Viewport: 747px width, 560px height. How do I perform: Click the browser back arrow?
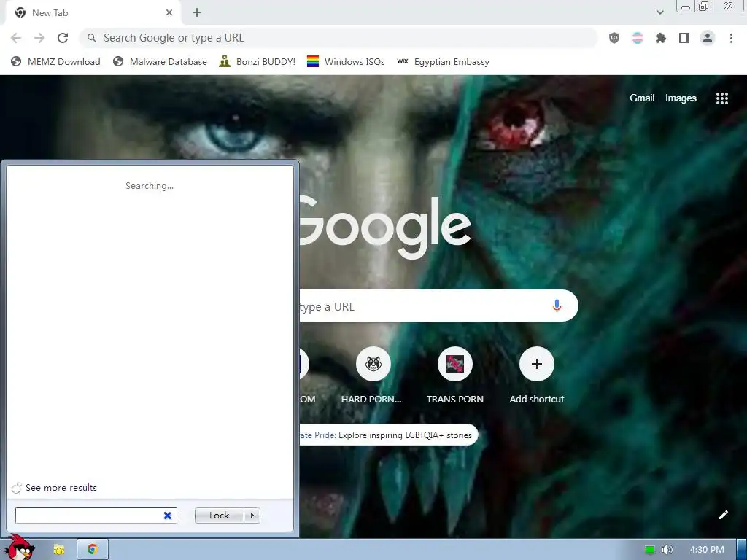tap(16, 38)
